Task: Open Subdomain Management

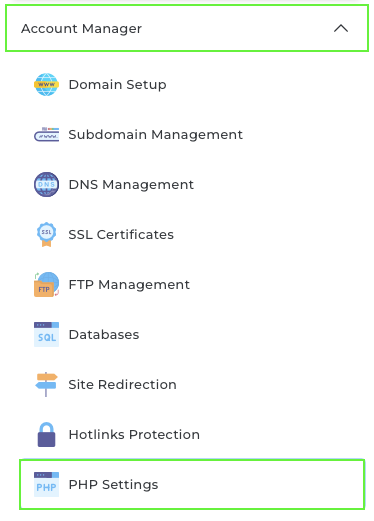Action: tap(155, 135)
